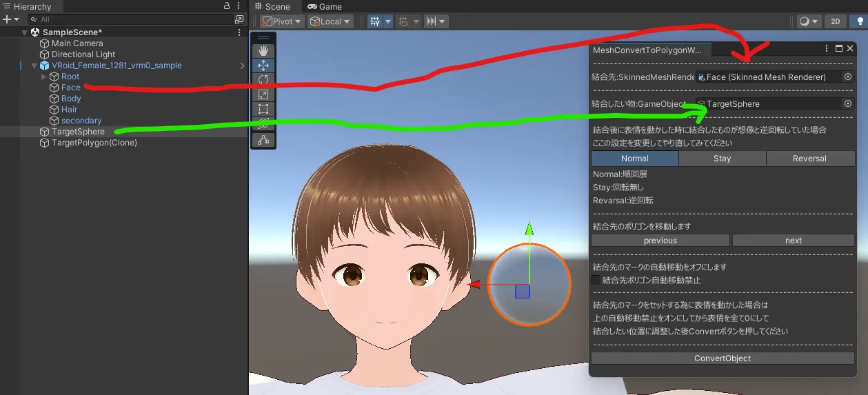868x395 pixels.
Task: Click the next polygon button
Action: 794,241
